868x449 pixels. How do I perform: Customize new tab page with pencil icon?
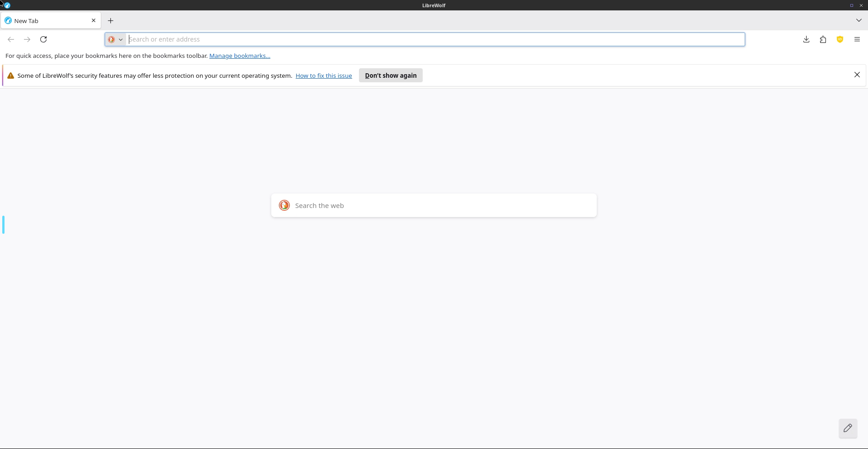848,428
